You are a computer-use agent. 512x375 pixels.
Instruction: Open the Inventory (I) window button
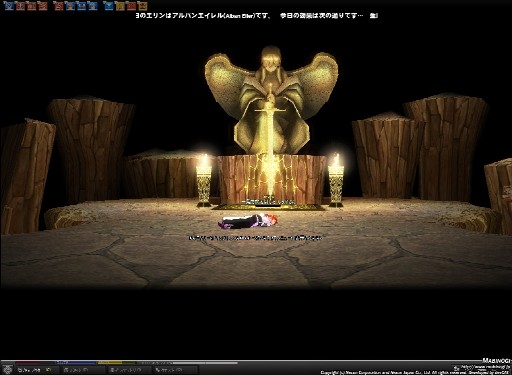pyautogui.click(x=129, y=370)
